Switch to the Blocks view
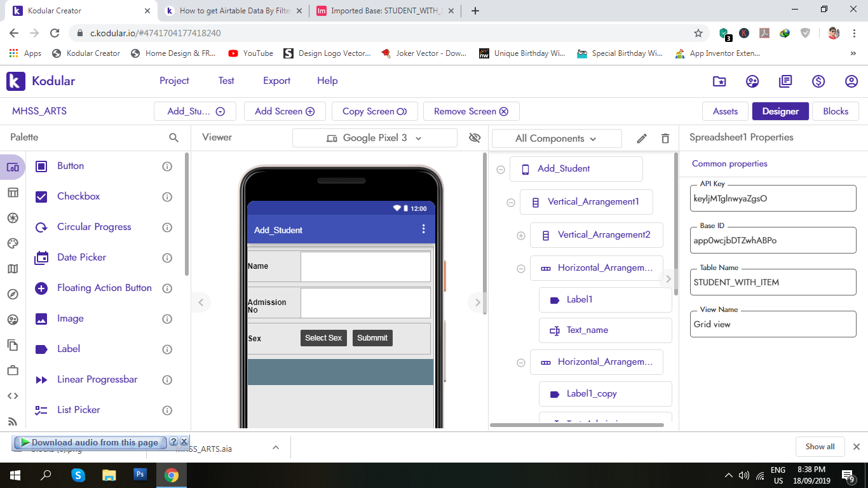This screenshot has width=868, height=488. (835, 111)
